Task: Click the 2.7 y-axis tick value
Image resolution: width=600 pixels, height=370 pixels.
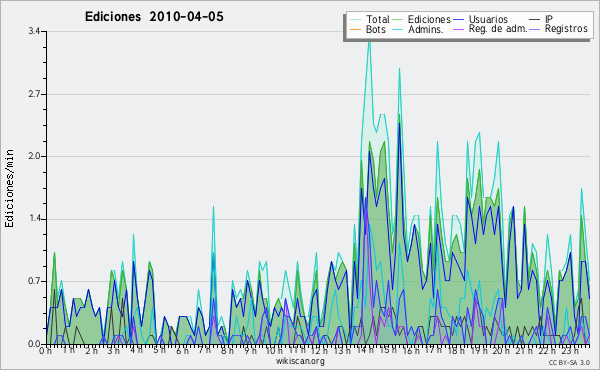Action: coord(34,94)
